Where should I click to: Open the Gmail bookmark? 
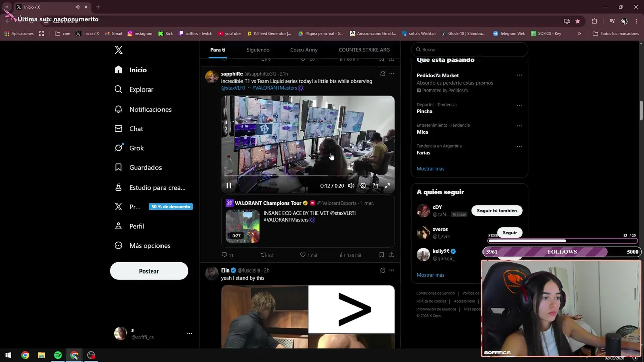pos(113,34)
